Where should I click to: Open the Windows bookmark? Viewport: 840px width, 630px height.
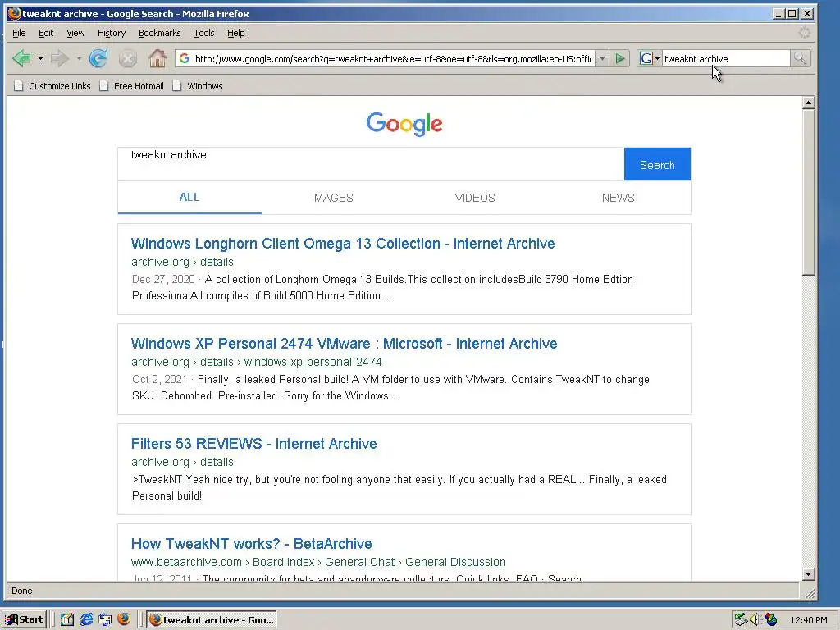click(197, 86)
